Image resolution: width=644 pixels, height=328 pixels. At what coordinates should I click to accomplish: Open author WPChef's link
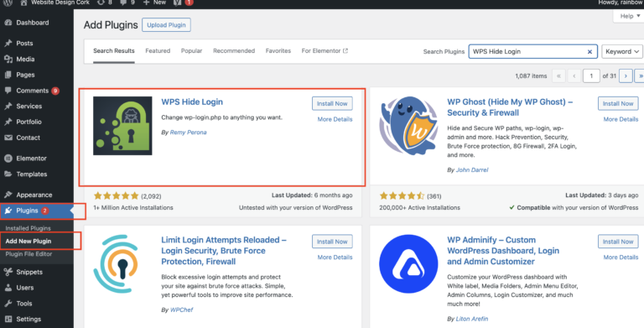click(x=181, y=310)
